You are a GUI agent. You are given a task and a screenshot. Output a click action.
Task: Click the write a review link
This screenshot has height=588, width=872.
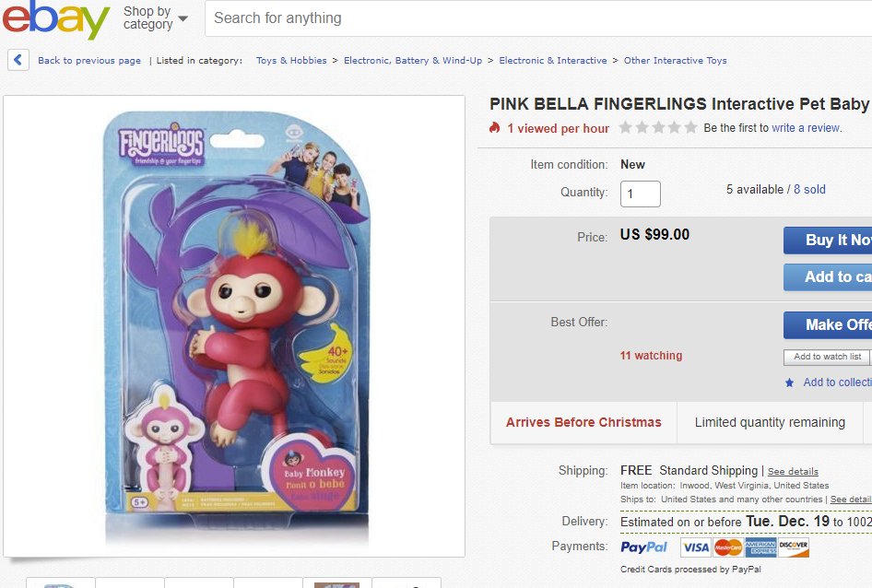tap(806, 128)
